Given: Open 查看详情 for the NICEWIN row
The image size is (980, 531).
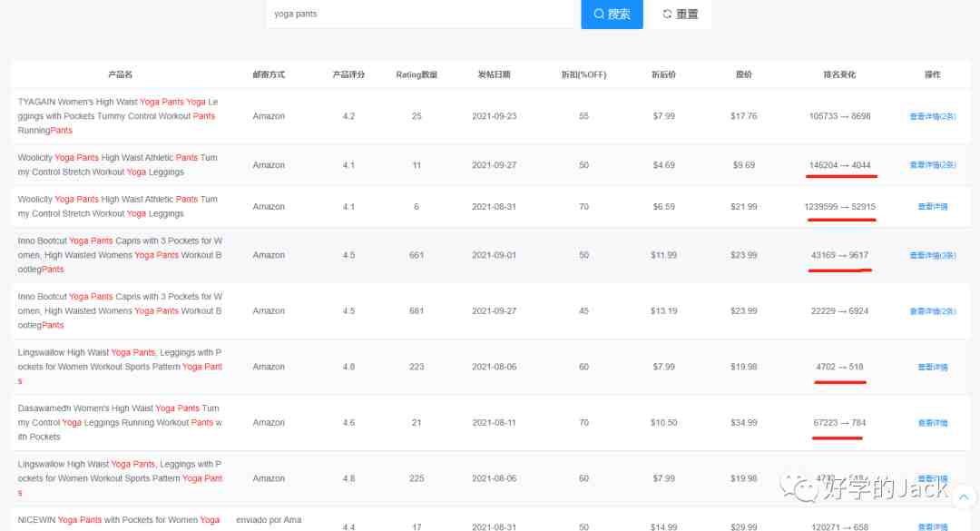Looking at the screenshot, I should point(932,527).
